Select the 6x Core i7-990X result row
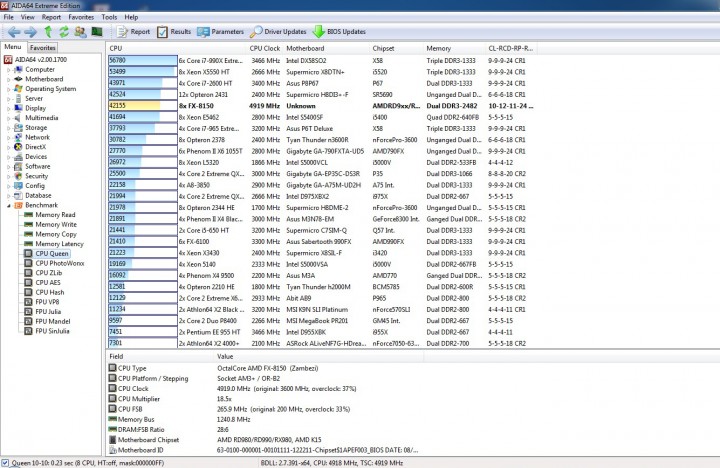The height and width of the screenshot is (468, 720). (x=321, y=61)
